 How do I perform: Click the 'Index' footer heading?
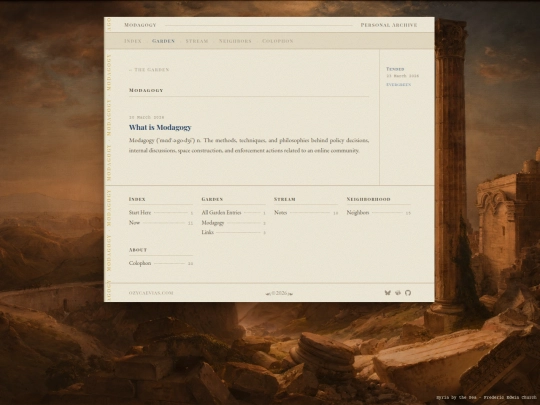click(x=137, y=199)
